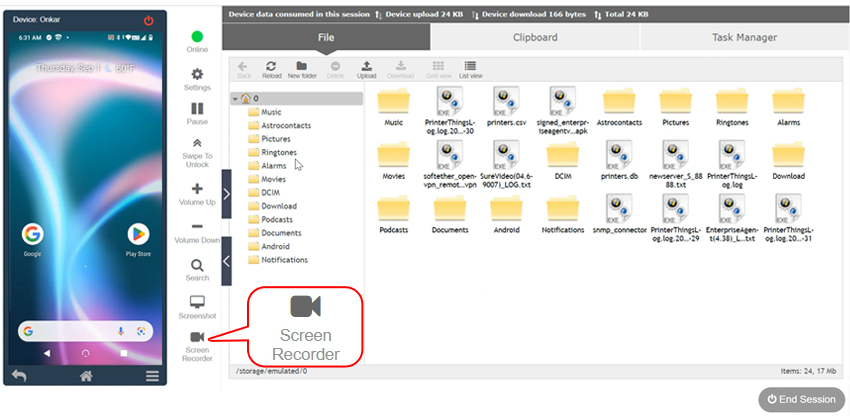Select softether_openvpn_remote file

[450, 164]
